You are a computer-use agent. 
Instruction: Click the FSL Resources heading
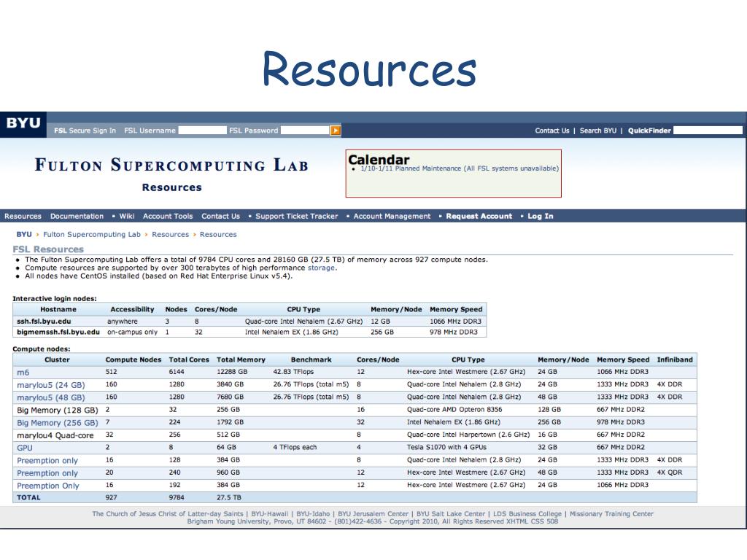point(48,249)
